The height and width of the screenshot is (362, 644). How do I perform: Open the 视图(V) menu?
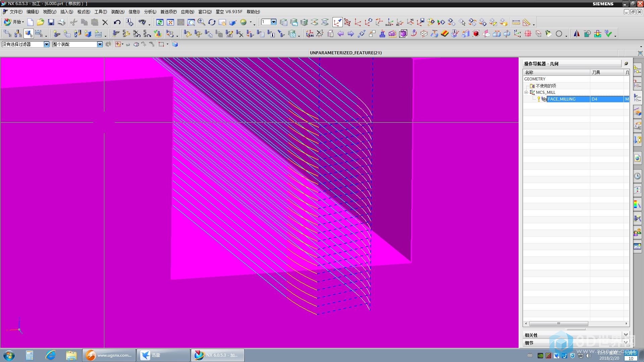(50, 12)
